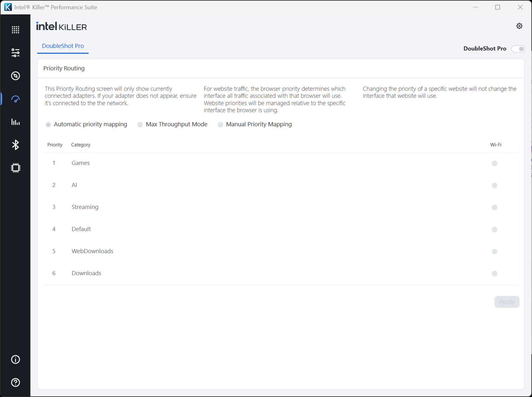Image resolution: width=532 pixels, height=397 pixels.
Task: Select Wi-Fi radio for WebDownloads row
Action: click(495, 252)
